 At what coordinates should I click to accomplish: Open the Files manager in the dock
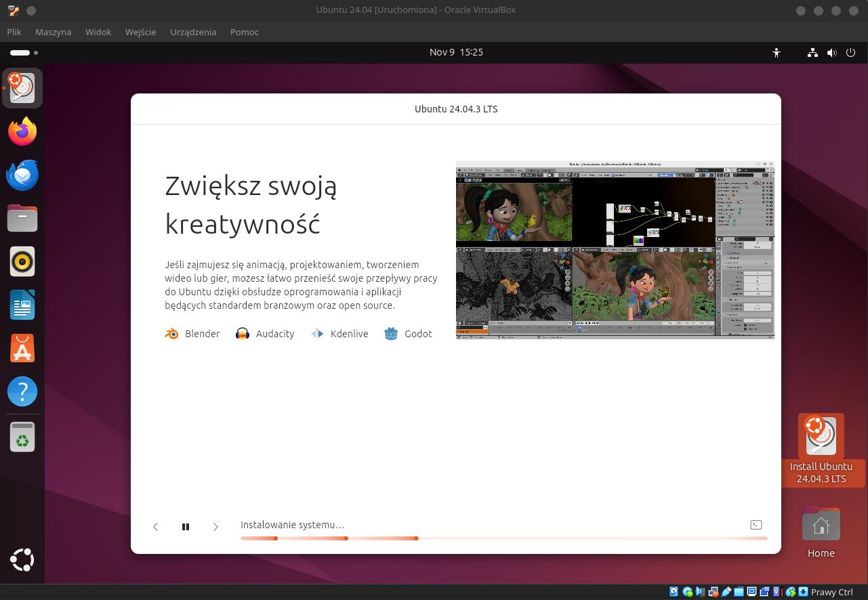click(x=22, y=218)
